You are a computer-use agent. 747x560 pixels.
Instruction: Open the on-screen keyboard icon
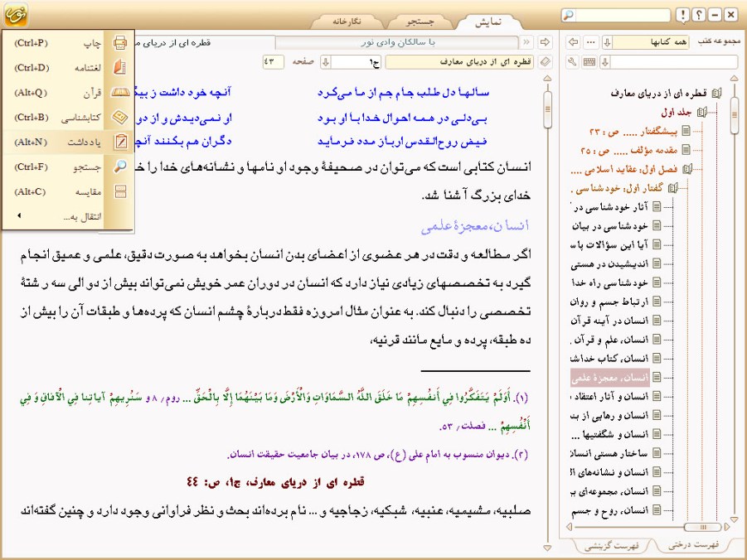coord(589,62)
